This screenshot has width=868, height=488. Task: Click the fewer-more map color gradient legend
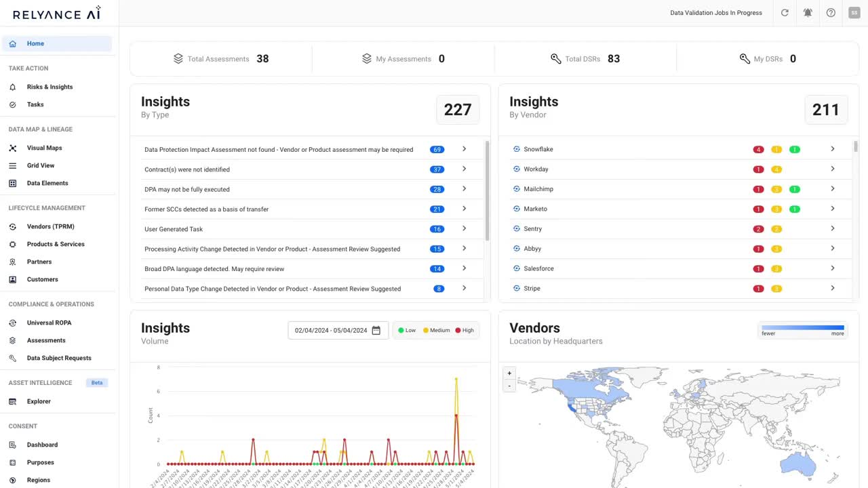click(803, 330)
